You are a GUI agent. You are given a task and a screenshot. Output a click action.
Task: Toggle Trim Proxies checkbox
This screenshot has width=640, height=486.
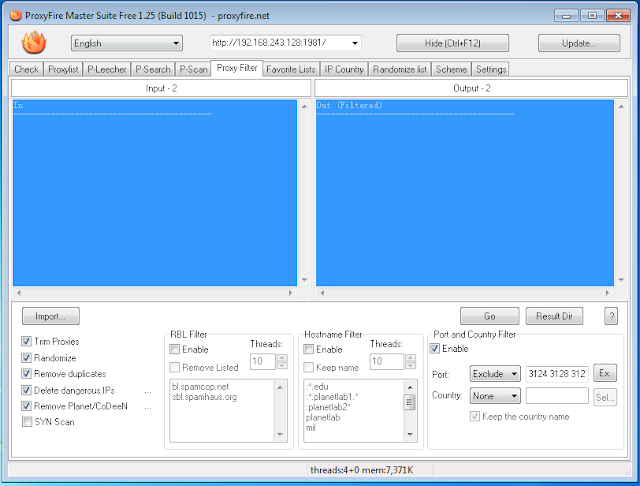click(x=27, y=341)
